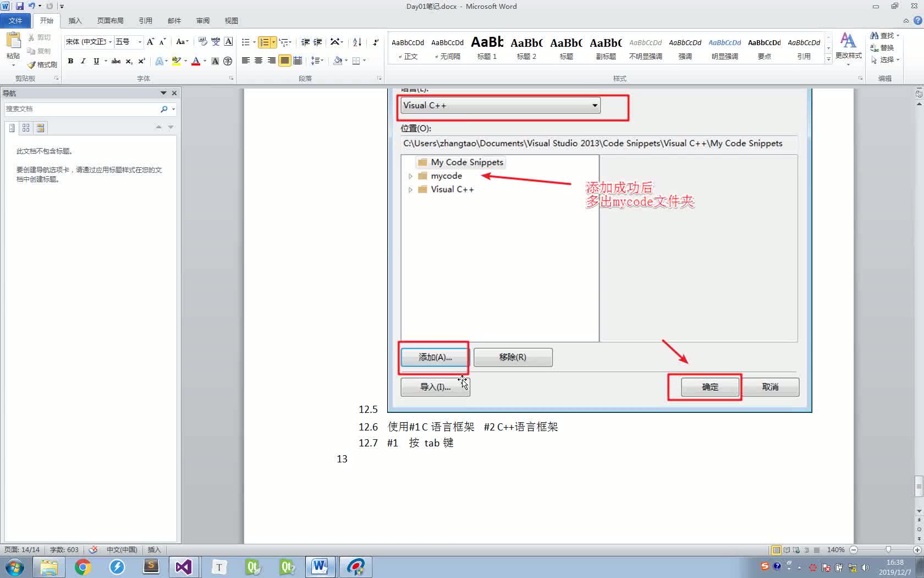Open the font size dropdown
This screenshot has height=578, width=924.
140,42
